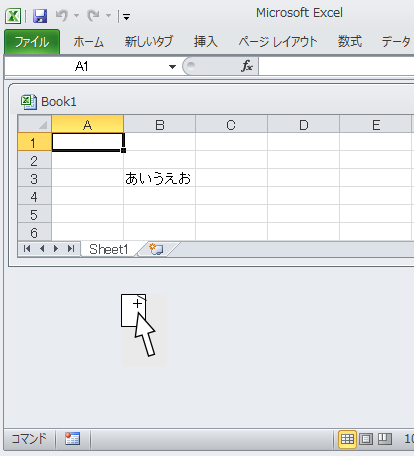Click the Book1 workbook icon
Image resolution: width=415 pixels, height=456 pixels.
tap(29, 102)
